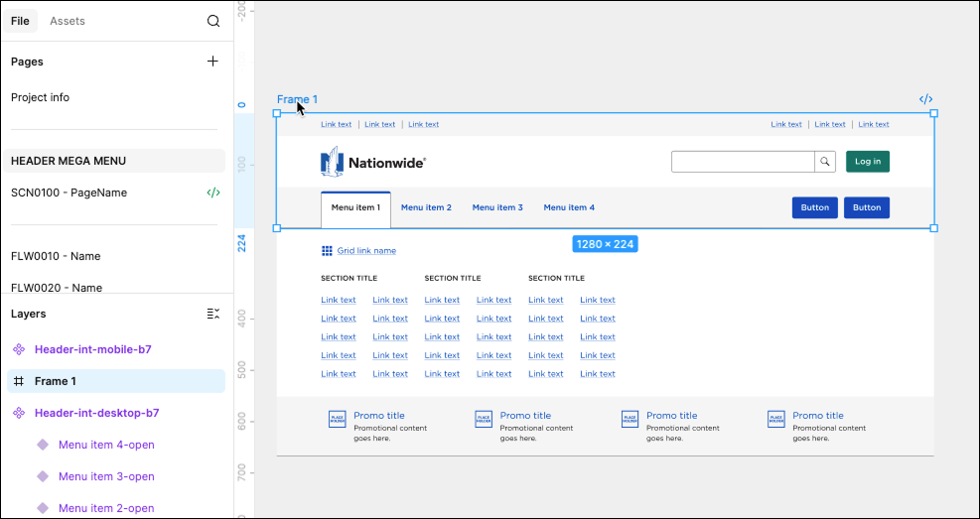Click the Pages section heading
This screenshot has height=519, width=980.
(27, 62)
